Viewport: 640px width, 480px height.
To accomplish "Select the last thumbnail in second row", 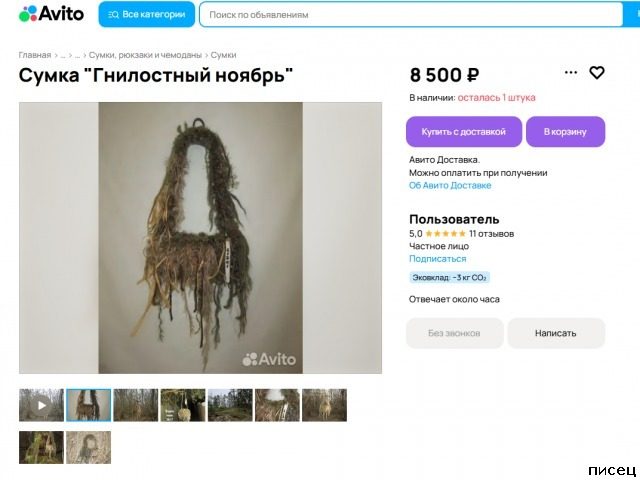I will click(x=89, y=447).
